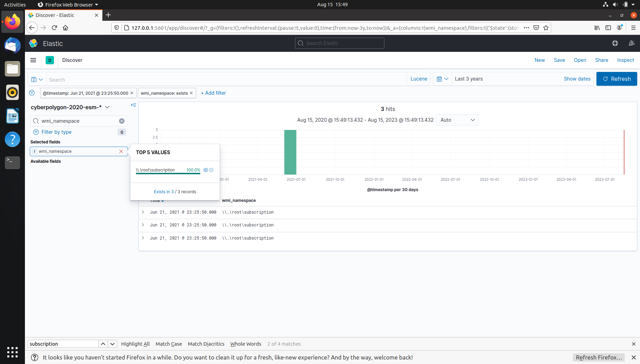
Task: Open Terminal from the dock
Action: (x=12, y=162)
